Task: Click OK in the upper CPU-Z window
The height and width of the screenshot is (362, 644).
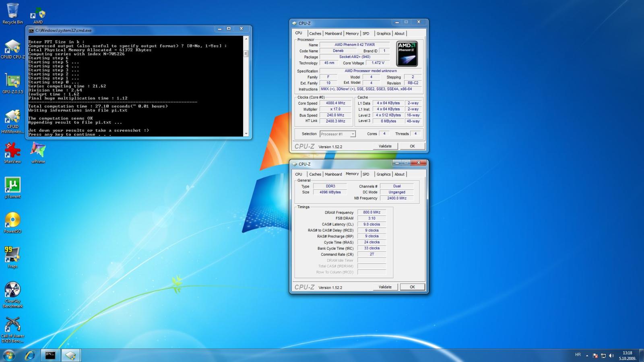Action: pos(412,146)
